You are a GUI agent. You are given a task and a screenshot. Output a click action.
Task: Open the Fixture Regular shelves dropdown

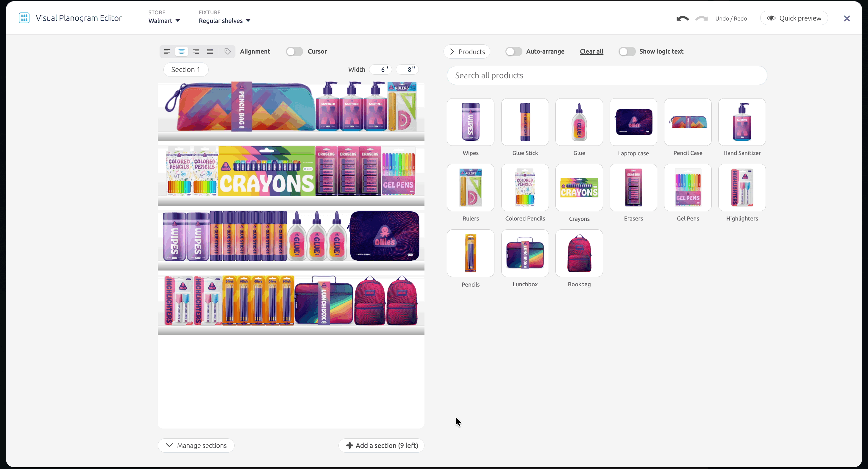[x=224, y=21]
